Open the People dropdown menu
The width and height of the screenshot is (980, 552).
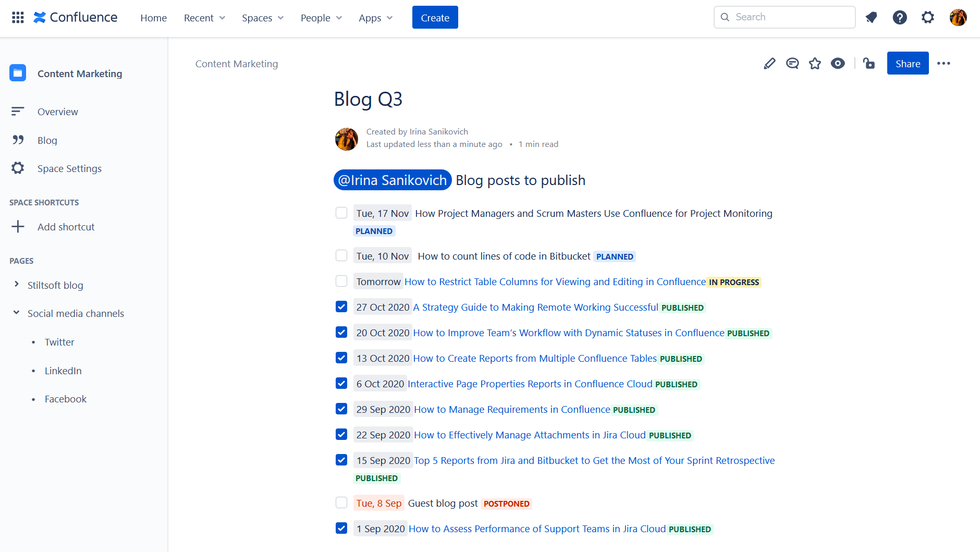click(321, 18)
